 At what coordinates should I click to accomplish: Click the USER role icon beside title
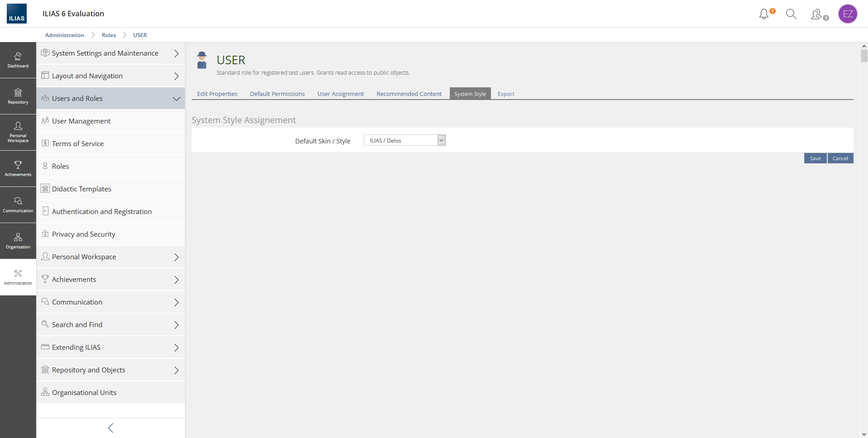click(202, 60)
